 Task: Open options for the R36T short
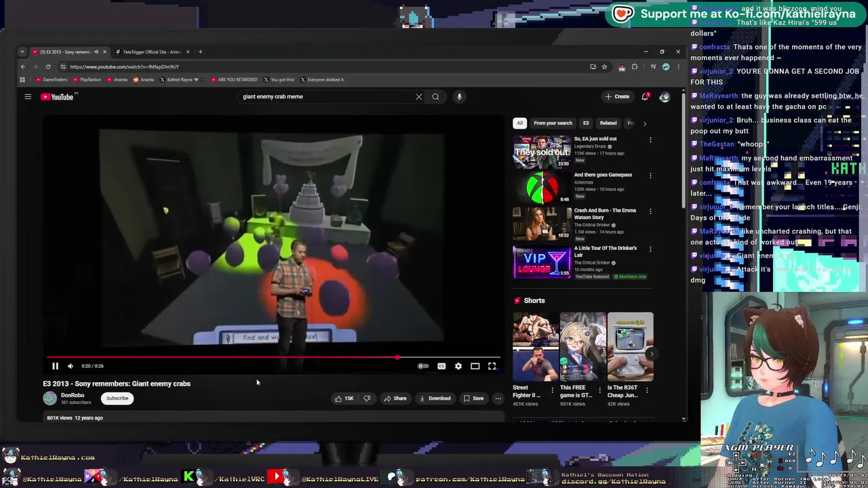647,390
